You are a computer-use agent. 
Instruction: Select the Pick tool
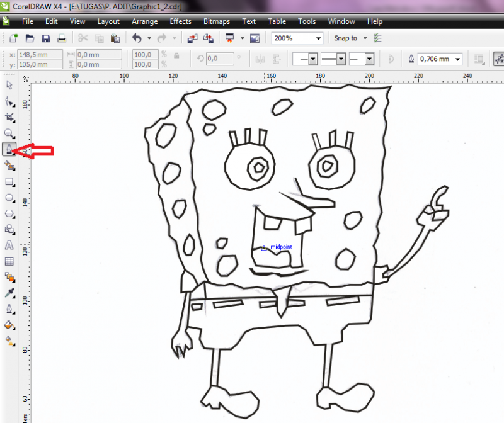pyautogui.click(x=9, y=85)
